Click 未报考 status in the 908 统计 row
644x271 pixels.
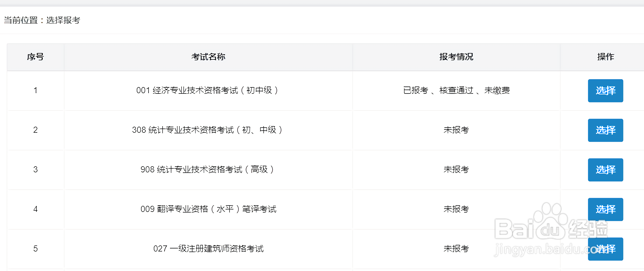pos(456,169)
